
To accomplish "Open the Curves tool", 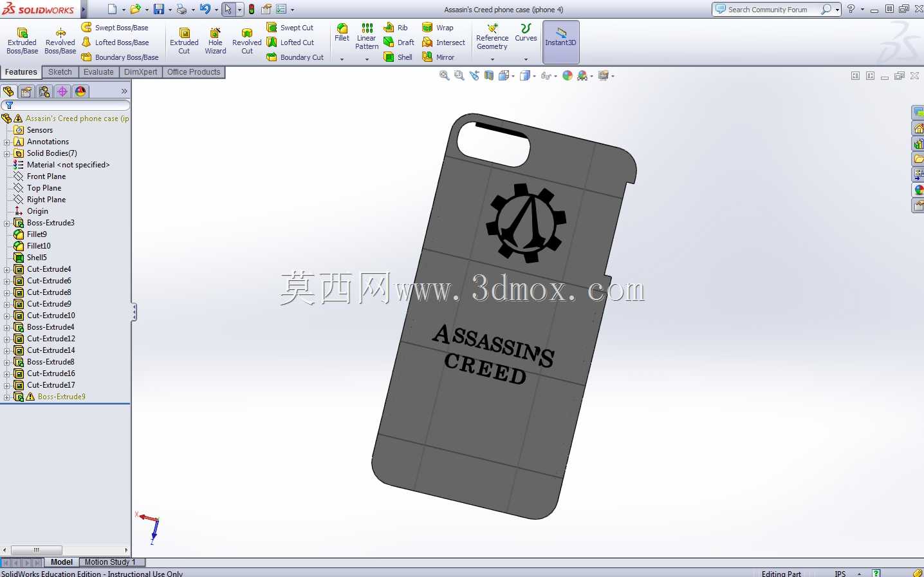I will pyautogui.click(x=526, y=33).
